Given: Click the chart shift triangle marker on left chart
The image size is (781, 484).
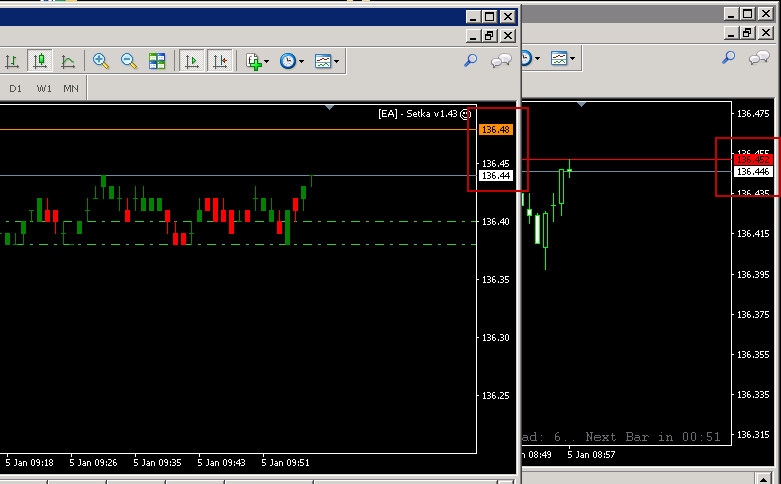Looking at the screenshot, I should pos(329,107).
